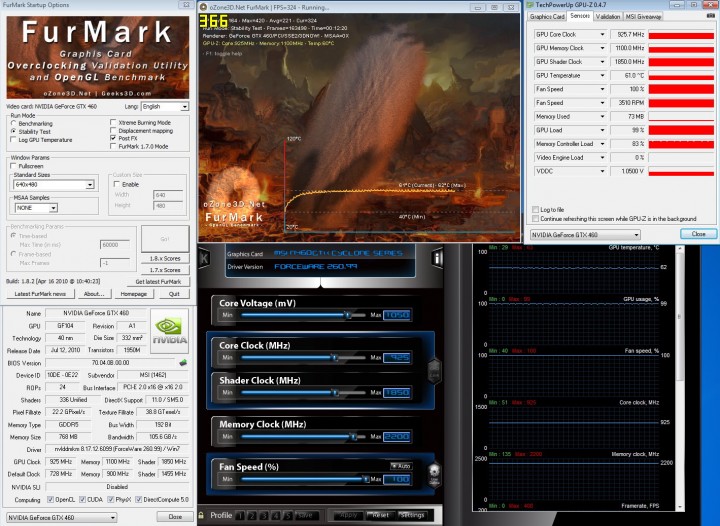Enable Displacement mapping option
720x526 pixels.
pos(113,131)
